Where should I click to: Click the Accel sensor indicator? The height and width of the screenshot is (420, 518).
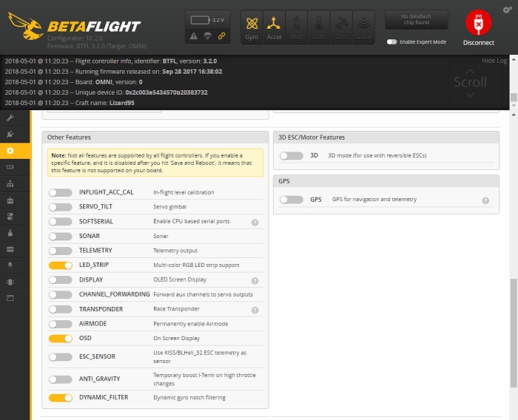274,28
